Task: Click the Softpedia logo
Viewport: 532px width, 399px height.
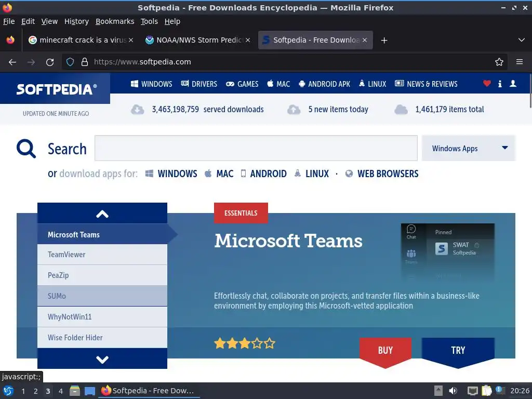Action: point(56,89)
